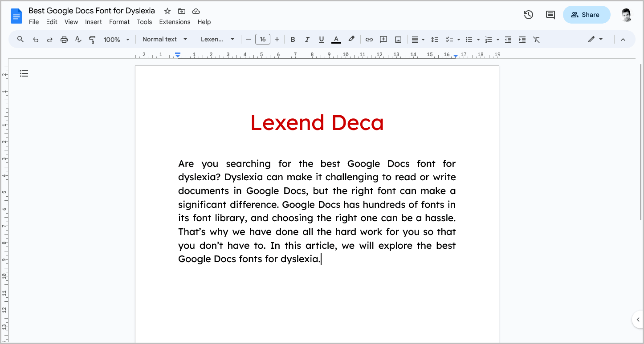Open the Edit menu
The height and width of the screenshot is (344, 644).
click(52, 22)
